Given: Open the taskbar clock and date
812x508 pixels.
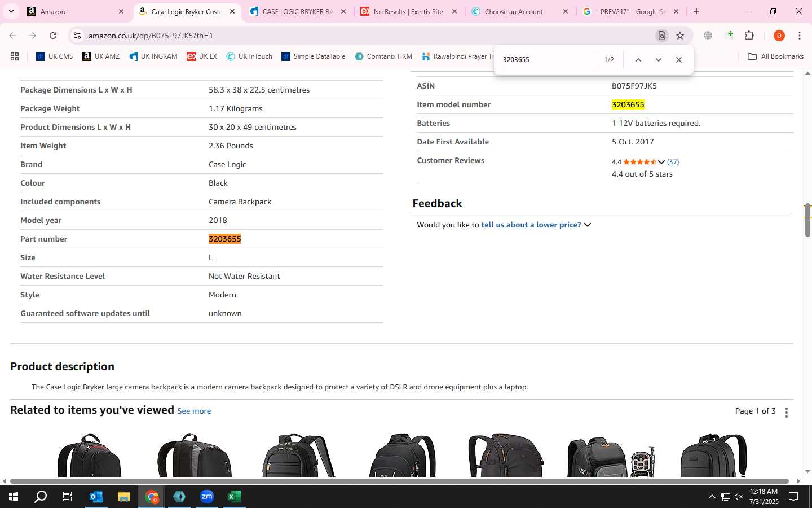Looking at the screenshot, I should [764, 497].
